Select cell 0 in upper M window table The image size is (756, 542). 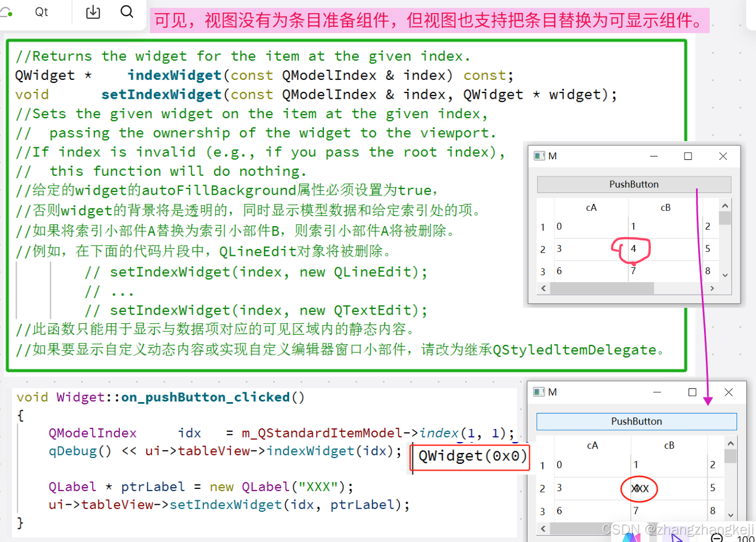(591, 227)
